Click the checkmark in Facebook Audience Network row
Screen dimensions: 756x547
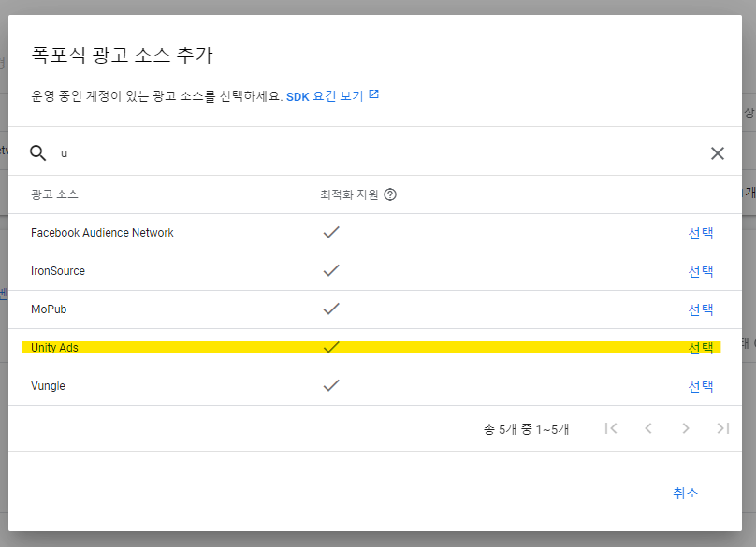(x=331, y=232)
